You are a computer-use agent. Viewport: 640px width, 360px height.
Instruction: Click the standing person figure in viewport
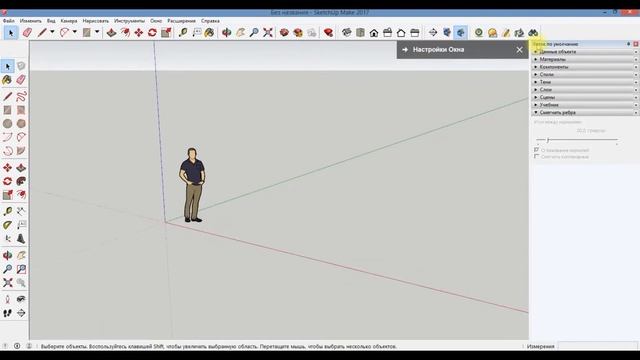pyautogui.click(x=192, y=185)
